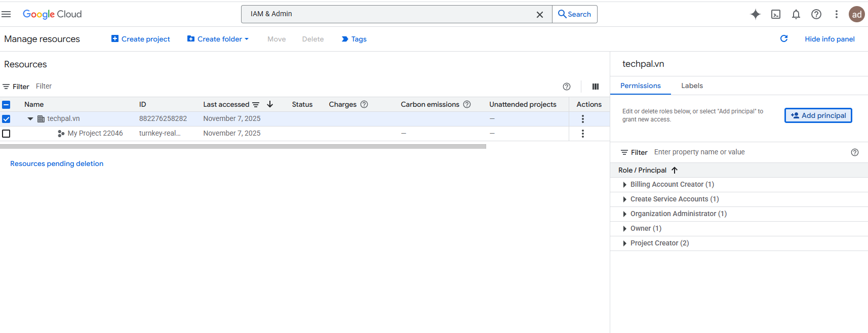Toggle the select-all checkbox in table header
868x333 pixels.
[6, 105]
